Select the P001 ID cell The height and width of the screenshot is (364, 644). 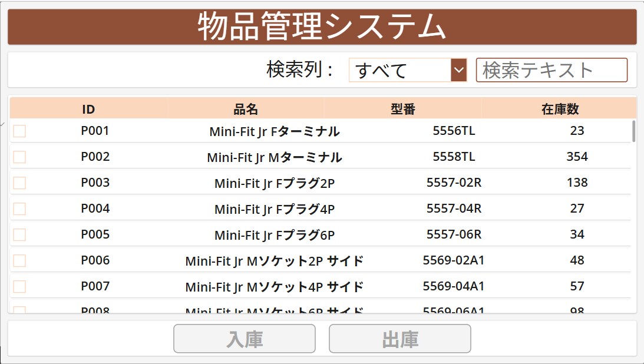[95, 131]
